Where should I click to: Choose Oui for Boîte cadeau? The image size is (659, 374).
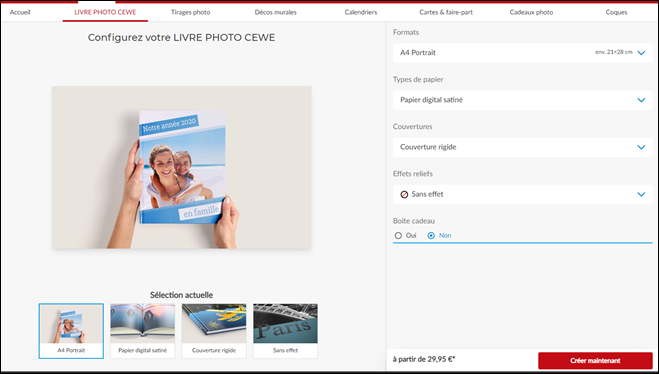click(x=398, y=235)
